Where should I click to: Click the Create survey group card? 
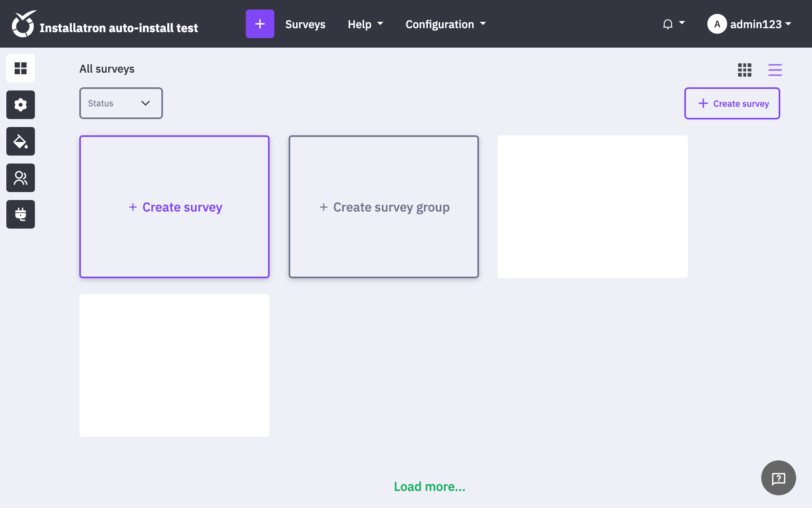[x=383, y=207]
